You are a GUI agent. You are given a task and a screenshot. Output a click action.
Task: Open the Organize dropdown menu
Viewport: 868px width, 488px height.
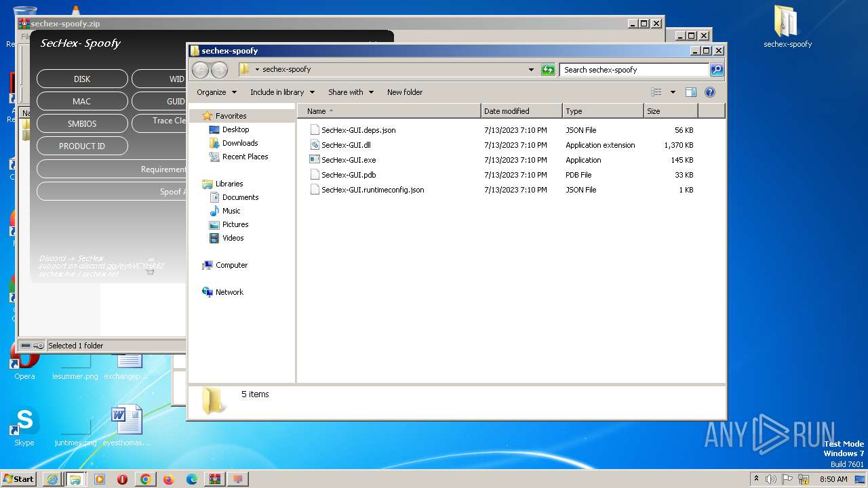pyautogui.click(x=216, y=92)
